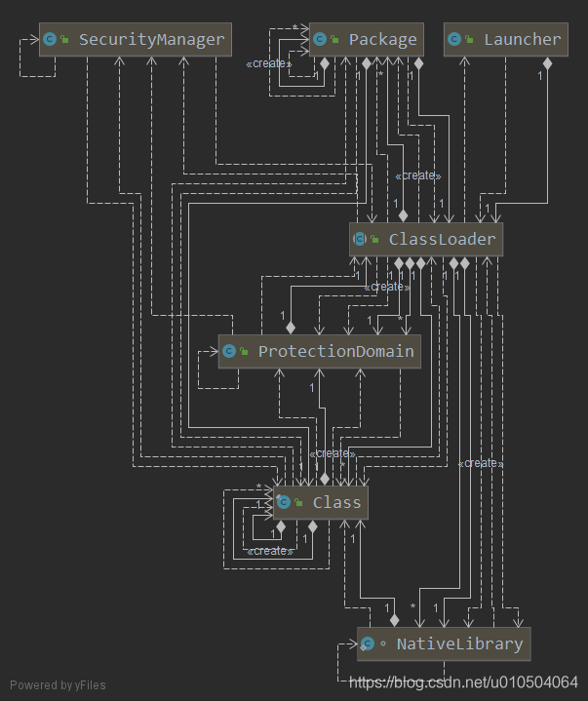Click the «create» label left of Package

(x=269, y=64)
